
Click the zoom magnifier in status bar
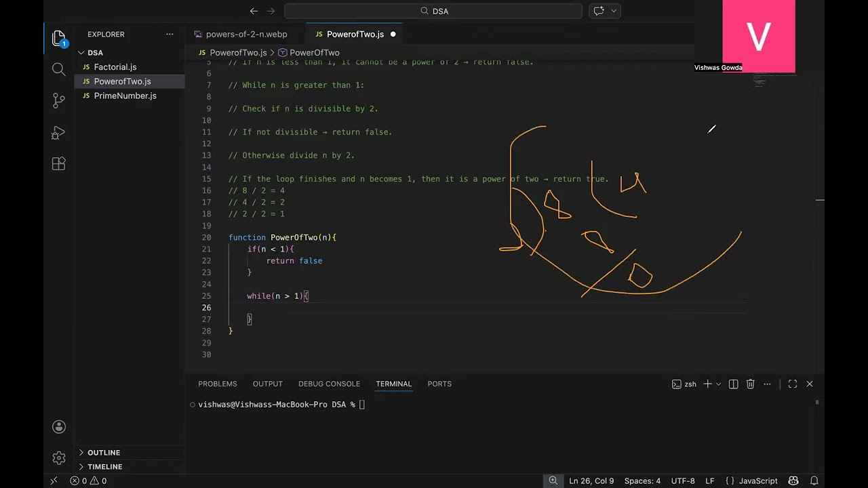[553, 481]
